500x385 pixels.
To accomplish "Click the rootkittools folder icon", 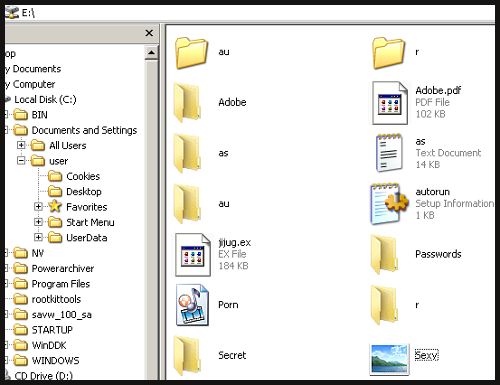I will 21,299.
